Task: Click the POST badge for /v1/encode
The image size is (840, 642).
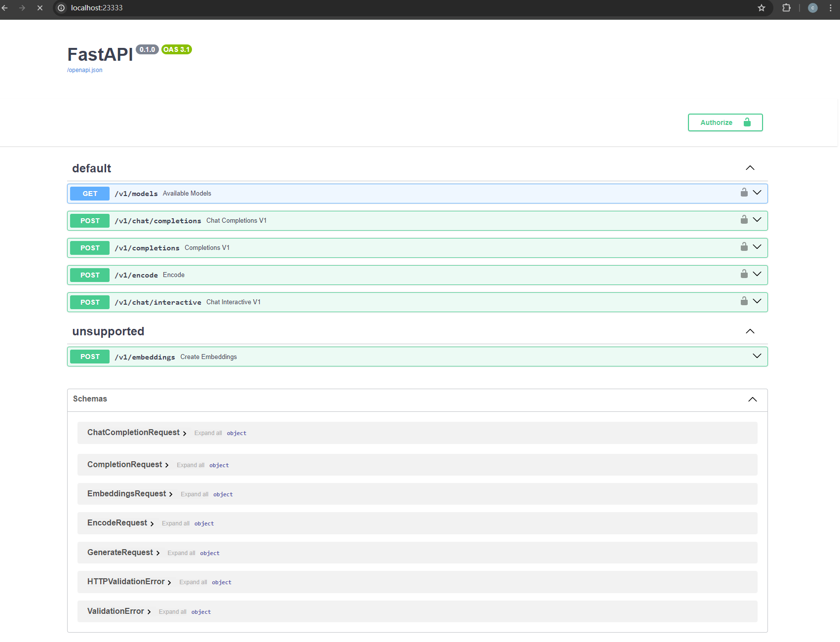Action: point(90,275)
